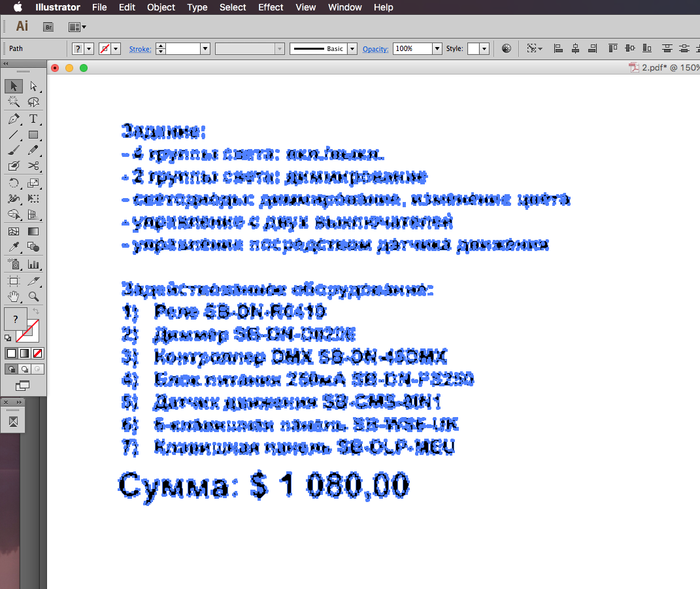The image size is (700, 589).
Task: Select the Type tool
Action: 33,119
